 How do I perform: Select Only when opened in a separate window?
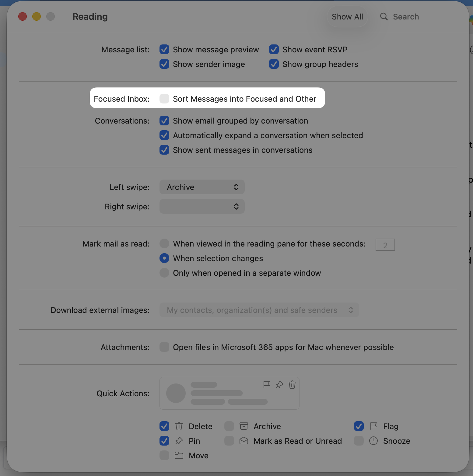point(164,273)
